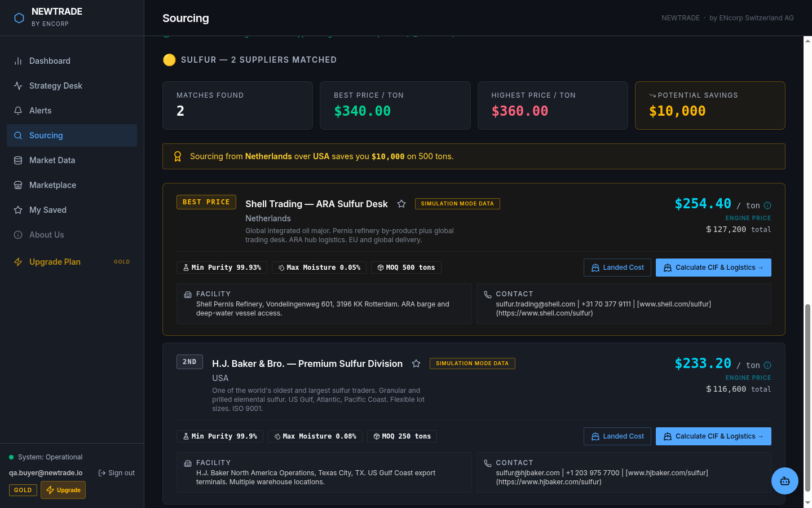Click the Matches Found card

[x=237, y=106]
